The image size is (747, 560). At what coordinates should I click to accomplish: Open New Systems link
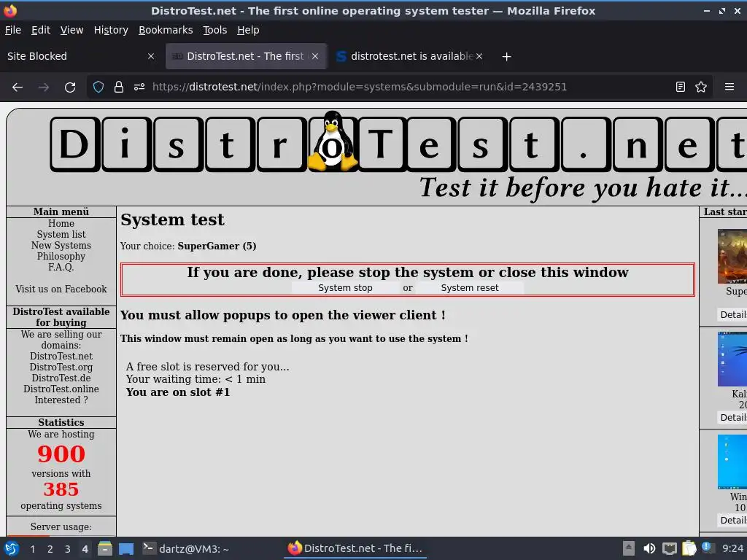[x=61, y=245]
